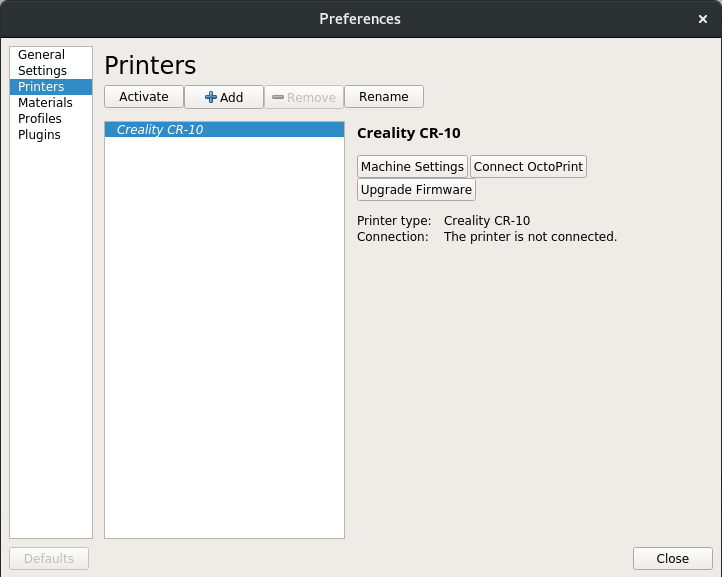Click the Printer type value Creality CR-10
The image size is (722, 577).
click(487, 221)
